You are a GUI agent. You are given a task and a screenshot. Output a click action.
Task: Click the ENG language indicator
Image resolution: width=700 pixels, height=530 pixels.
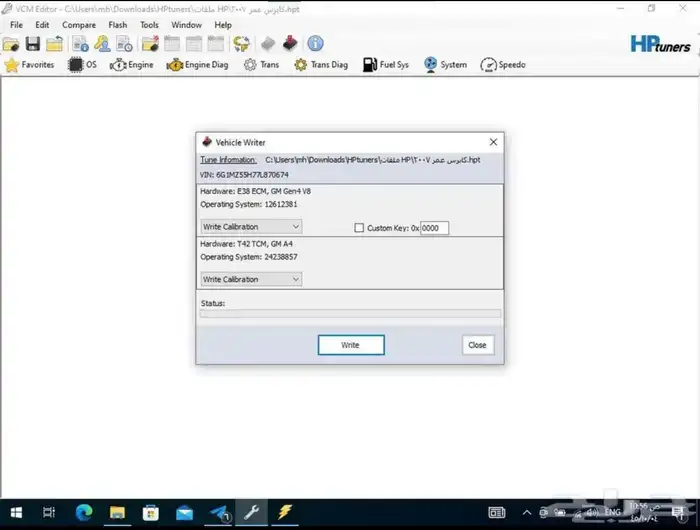point(613,513)
